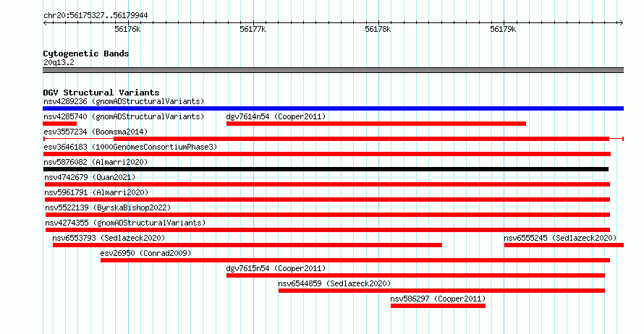Open nsv5522139 (ByrskaBishop2022) label
The height and width of the screenshot is (334, 644).
(108, 207)
